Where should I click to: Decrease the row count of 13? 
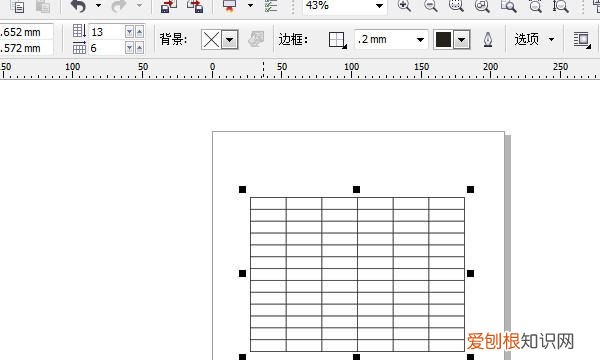[130, 32]
